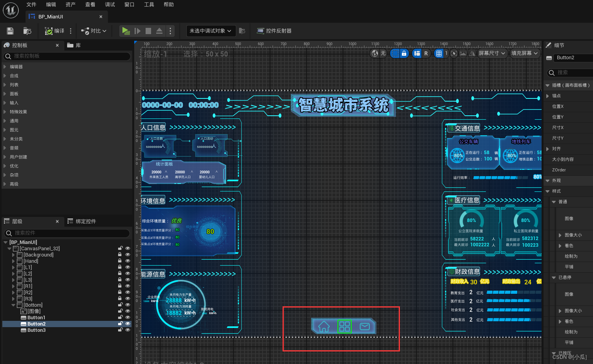
Task: Click the R respect locks button
Action: pyautogui.click(x=426, y=53)
